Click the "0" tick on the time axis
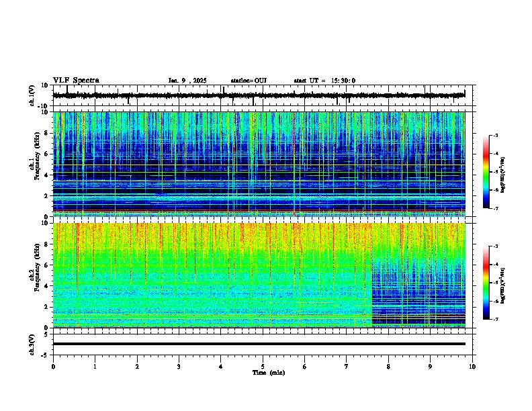 click(53, 367)
